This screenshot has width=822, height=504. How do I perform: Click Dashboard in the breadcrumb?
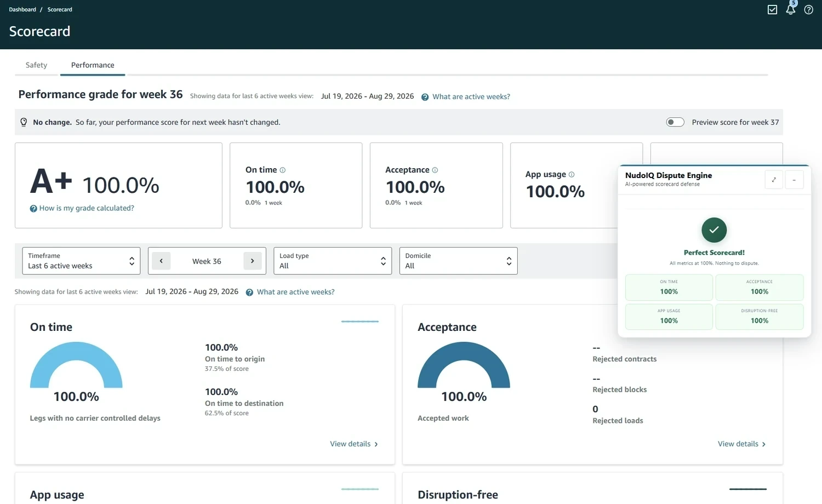(x=22, y=9)
